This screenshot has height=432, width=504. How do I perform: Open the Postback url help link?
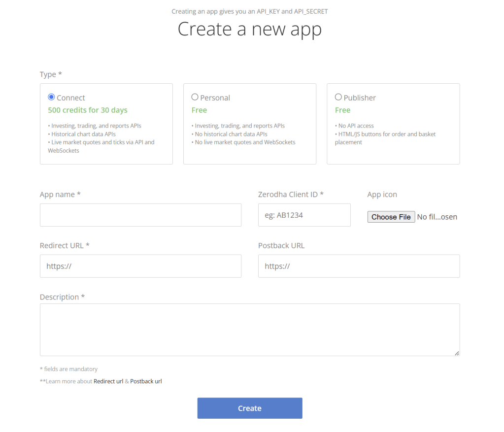coord(146,381)
